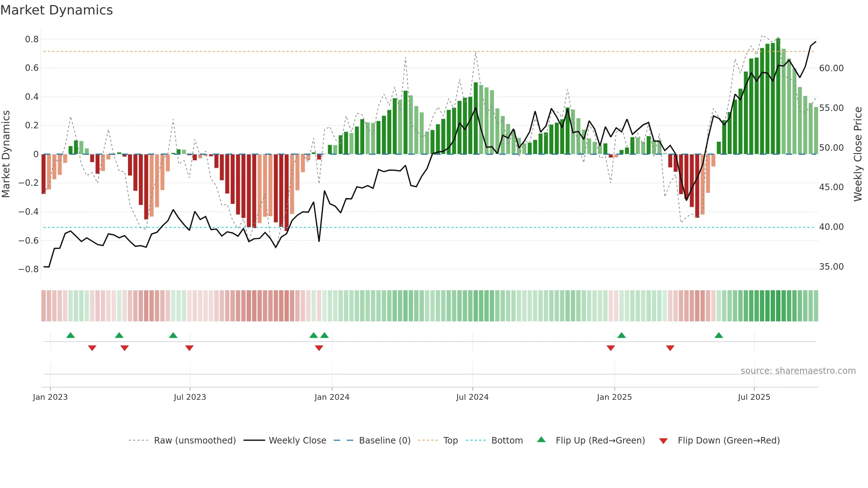Click the orange dashed Top line sample in legend
The width and height of the screenshot is (868, 488).
coord(428,440)
